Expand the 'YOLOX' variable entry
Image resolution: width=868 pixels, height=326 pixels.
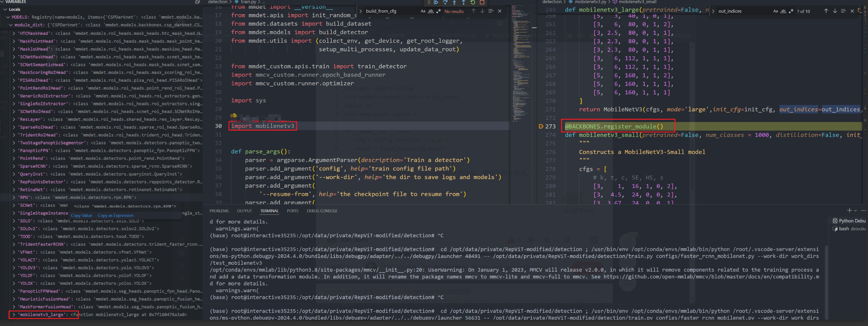pyautogui.click(x=14, y=283)
